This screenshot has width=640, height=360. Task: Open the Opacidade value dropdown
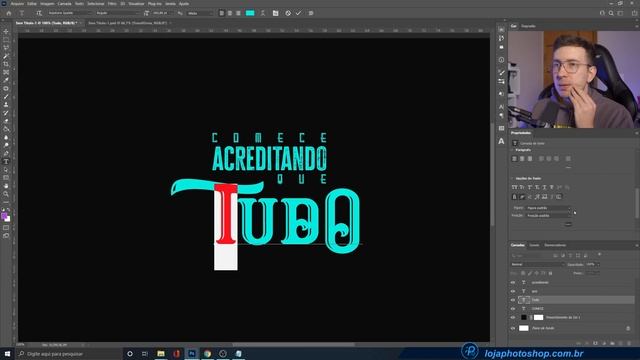coord(598,264)
